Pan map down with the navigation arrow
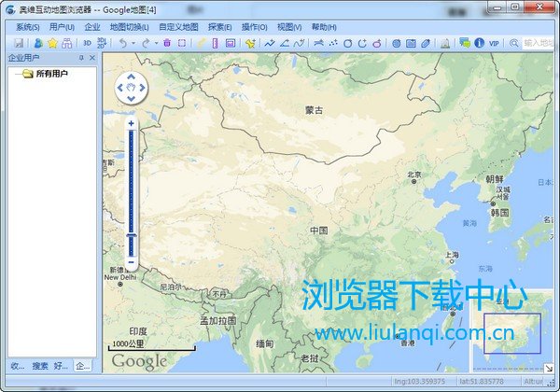The height and width of the screenshot is (392, 560). tap(131, 99)
